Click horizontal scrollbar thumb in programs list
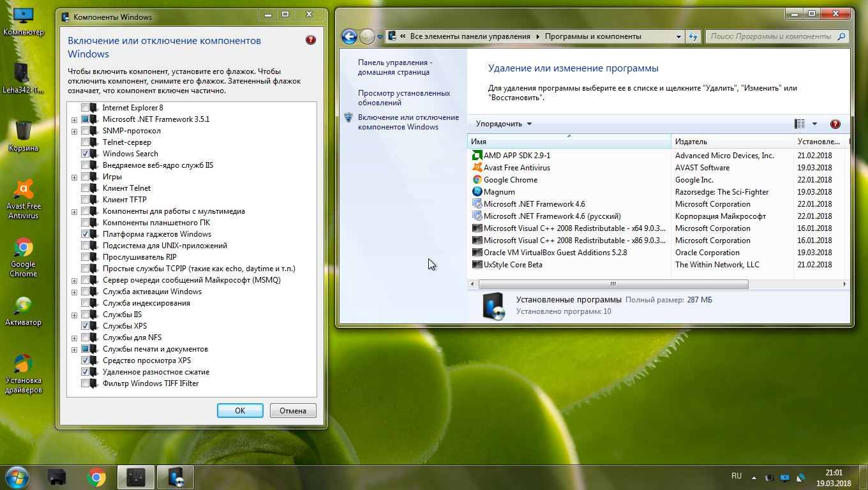868x490 pixels. click(613, 284)
